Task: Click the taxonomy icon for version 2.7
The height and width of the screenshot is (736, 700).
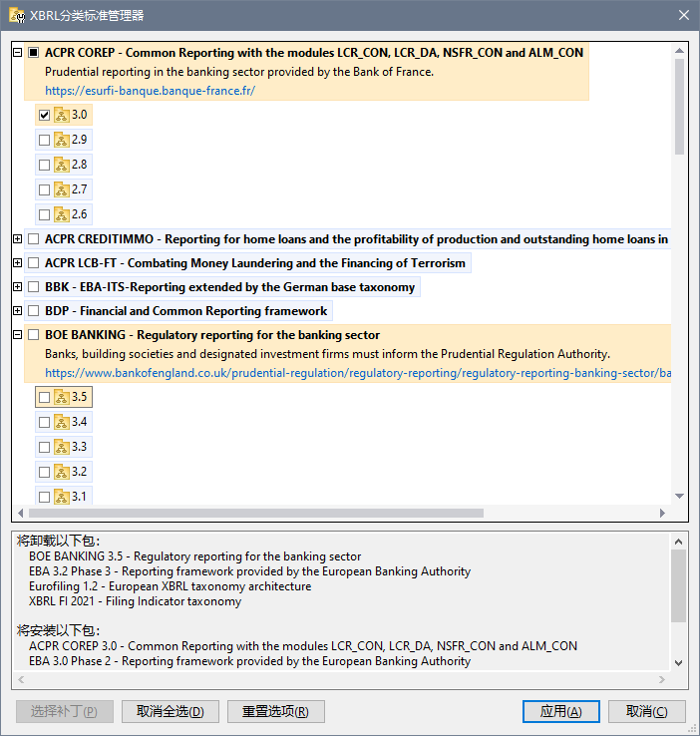Action: click(62, 189)
